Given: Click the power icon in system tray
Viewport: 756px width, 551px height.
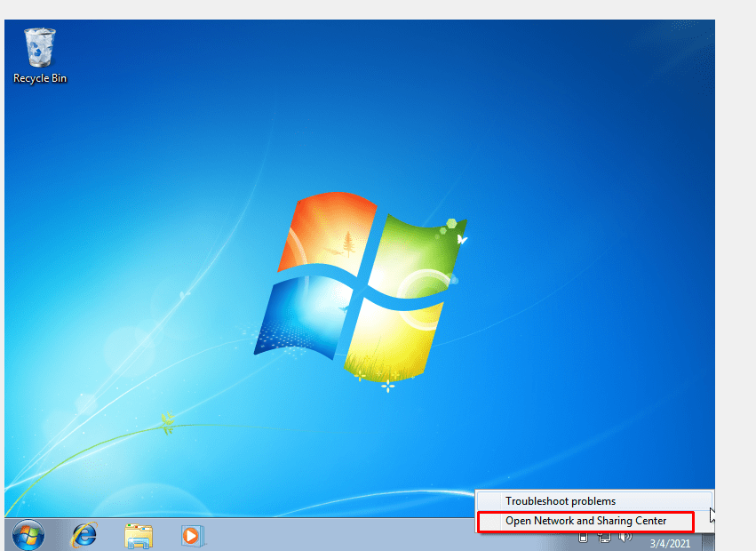Looking at the screenshot, I should 584,537.
